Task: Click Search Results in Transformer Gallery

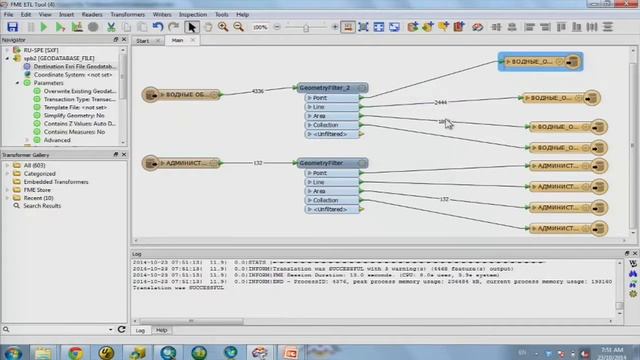Action: (42, 206)
